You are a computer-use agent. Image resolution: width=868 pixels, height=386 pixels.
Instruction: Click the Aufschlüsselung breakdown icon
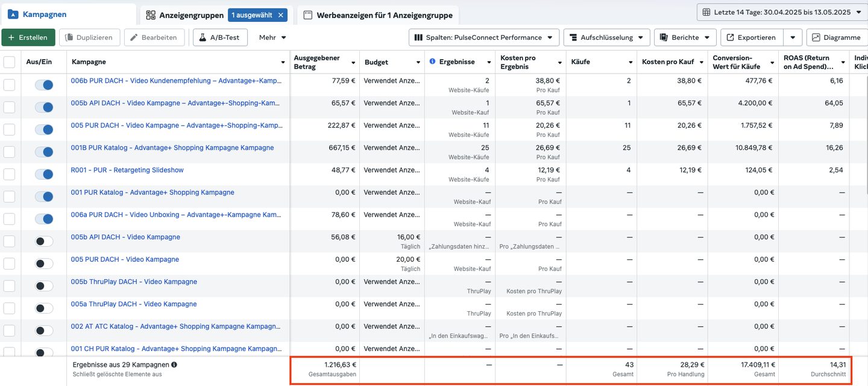coord(573,37)
